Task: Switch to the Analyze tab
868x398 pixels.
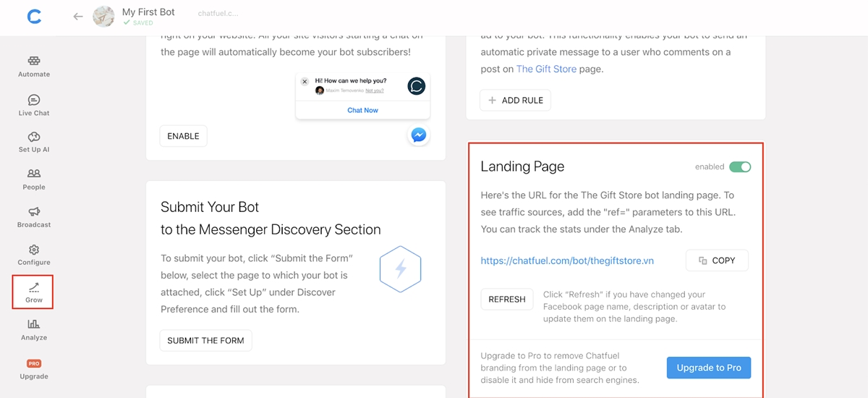Action: 34,330
